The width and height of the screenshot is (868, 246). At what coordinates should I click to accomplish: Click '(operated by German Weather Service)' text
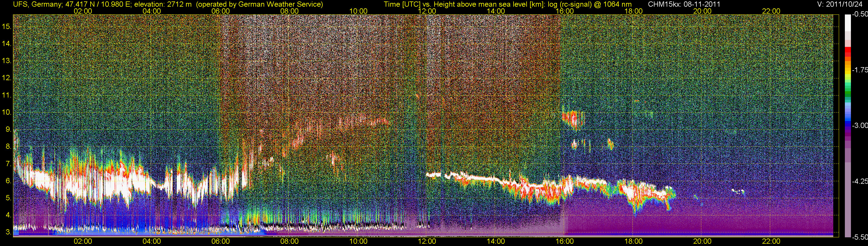[259, 4]
